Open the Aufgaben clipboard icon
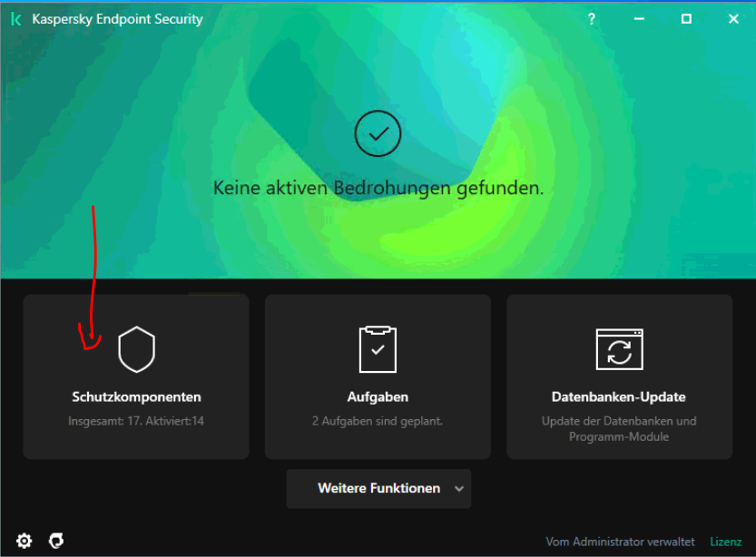The height and width of the screenshot is (557, 756). pyautogui.click(x=378, y=349)
